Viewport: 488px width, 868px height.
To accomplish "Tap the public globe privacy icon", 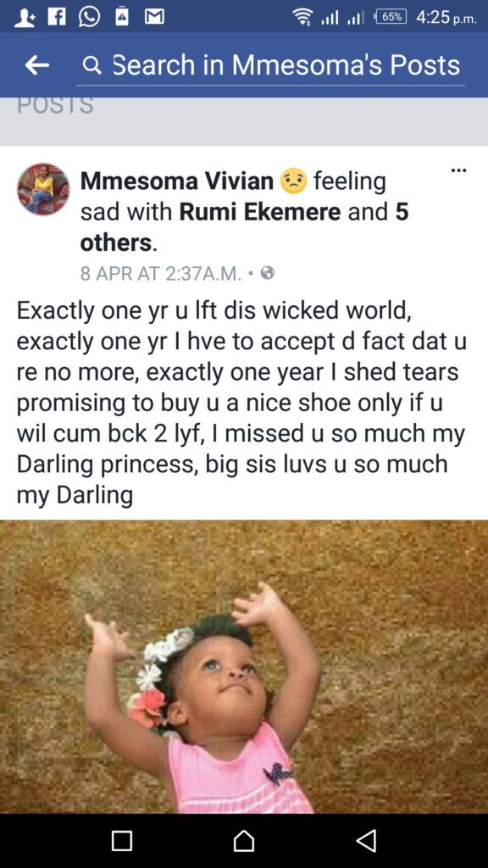I will pos(268,273).
